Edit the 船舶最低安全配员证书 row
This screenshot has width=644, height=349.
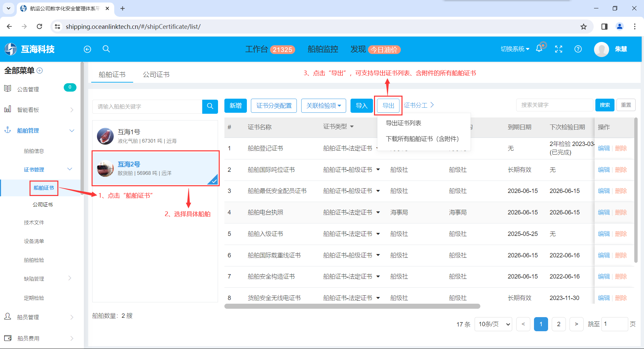pyautogui.click(x=604, y=191)
